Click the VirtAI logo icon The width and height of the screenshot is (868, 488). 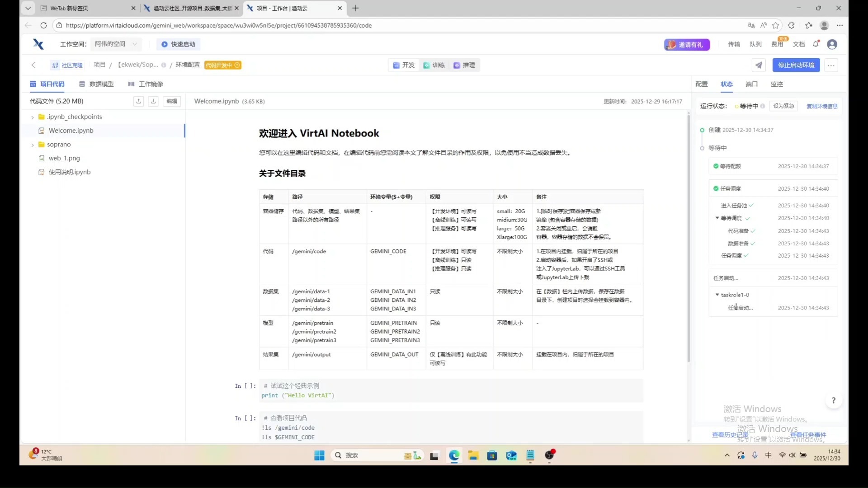pos(38,44)
